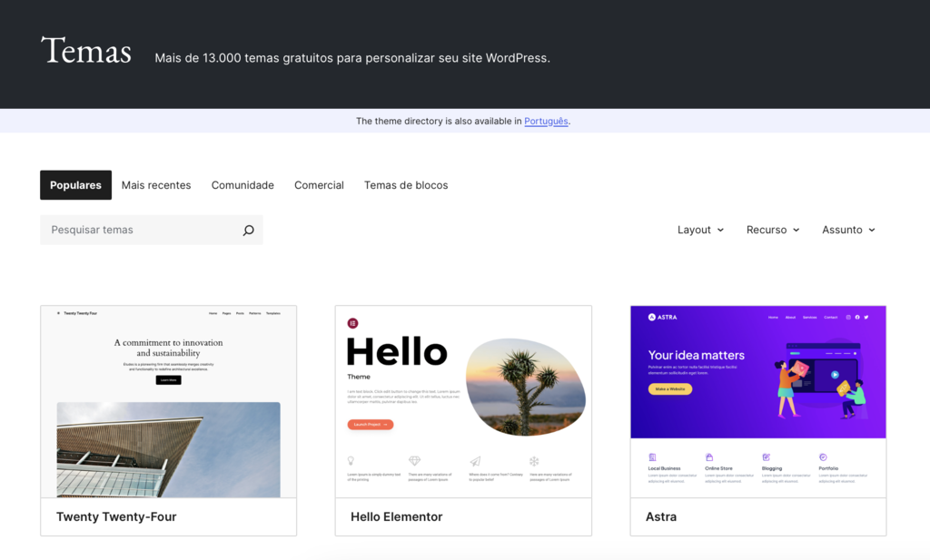Open the Recurso filter dropdown
Image resolution: width=930 pixels, height=560 pixels.
pos(771,230)
